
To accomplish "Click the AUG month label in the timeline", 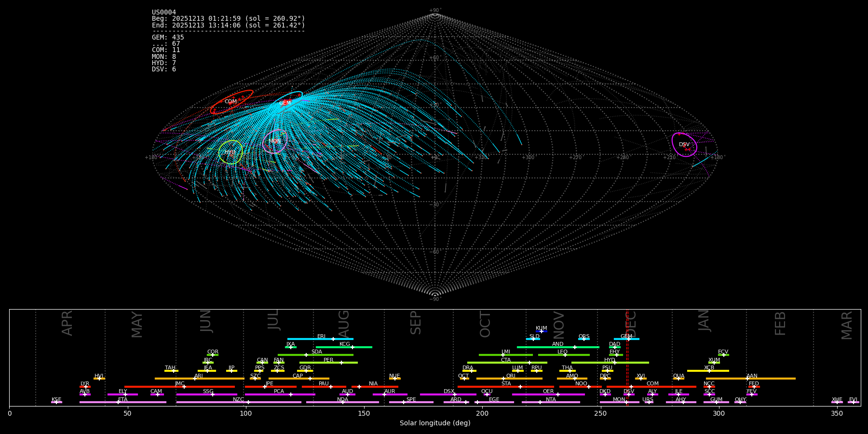I will pyautogui.click(x=343, y=325).
